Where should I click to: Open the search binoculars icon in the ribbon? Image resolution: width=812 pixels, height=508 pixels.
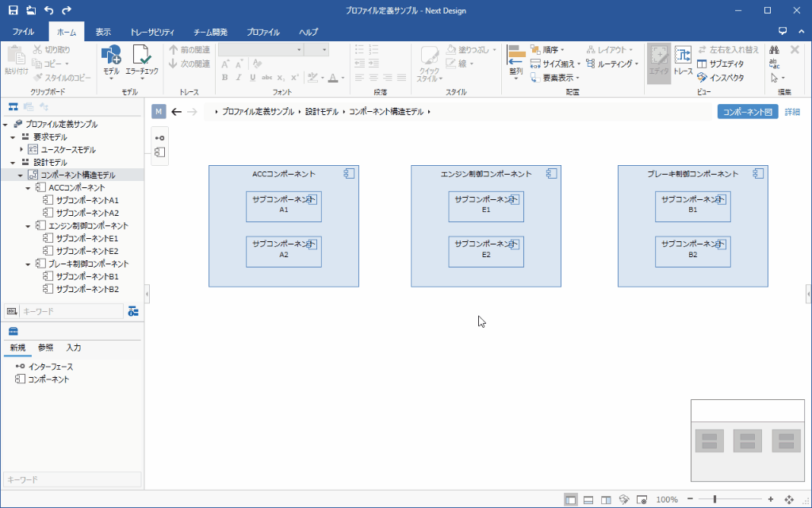point(774,49)
